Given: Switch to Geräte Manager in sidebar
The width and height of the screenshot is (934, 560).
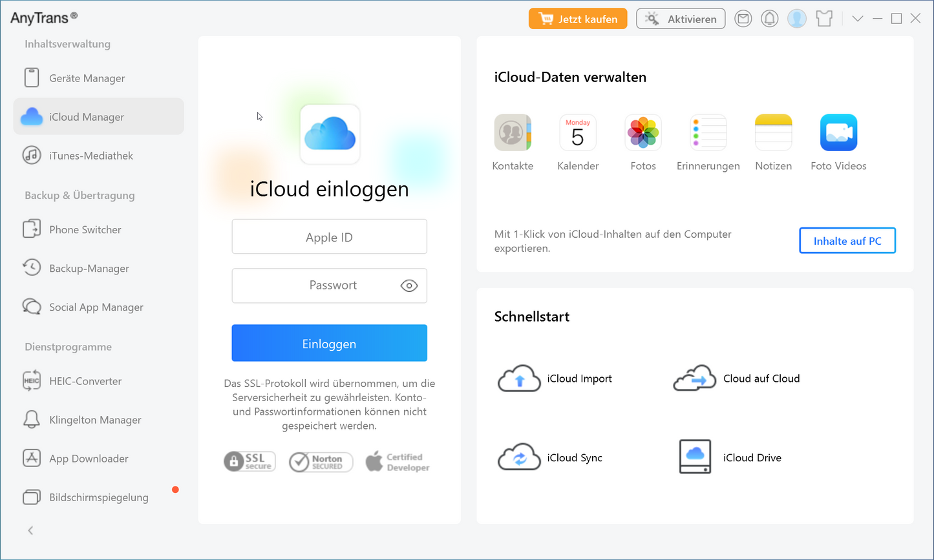Looking at the screenshot, I should [87, 78].
